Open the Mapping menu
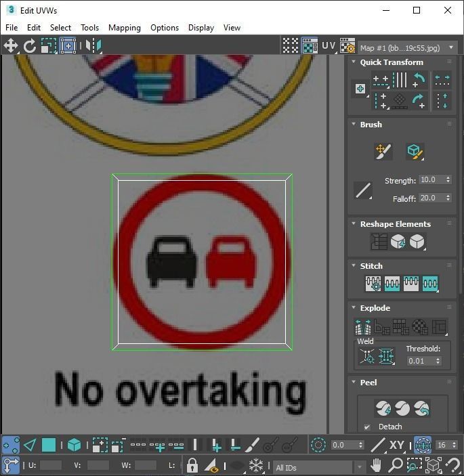 125,28
